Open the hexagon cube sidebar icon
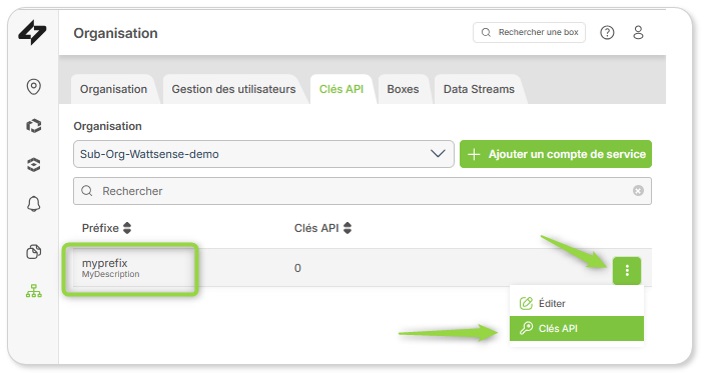The height and width of the screenshot is (373, 704). (34, 126)
